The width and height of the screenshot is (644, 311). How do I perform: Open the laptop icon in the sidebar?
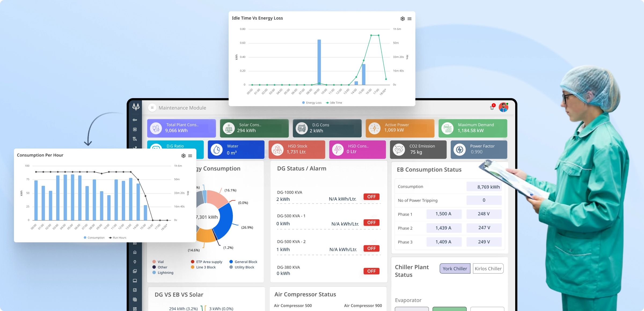coord(135,280)
